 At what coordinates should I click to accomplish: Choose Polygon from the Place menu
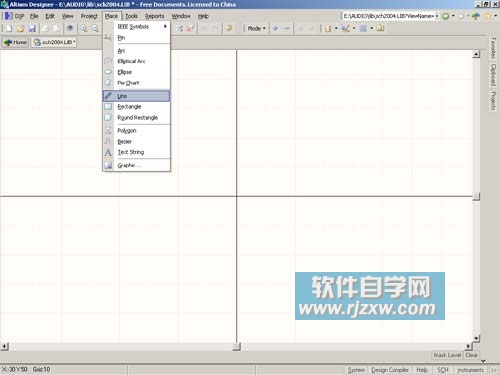click(136, 130)
